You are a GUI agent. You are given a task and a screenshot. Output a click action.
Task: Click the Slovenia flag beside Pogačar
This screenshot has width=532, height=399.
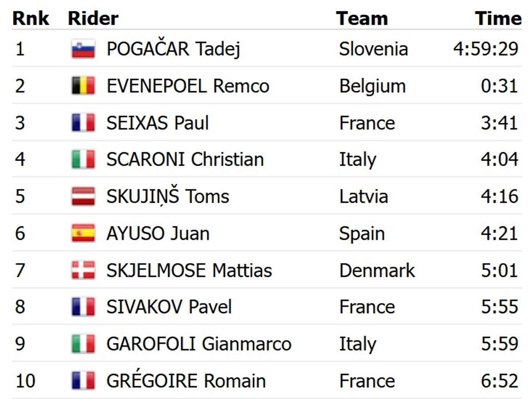(x=83, y=49)
